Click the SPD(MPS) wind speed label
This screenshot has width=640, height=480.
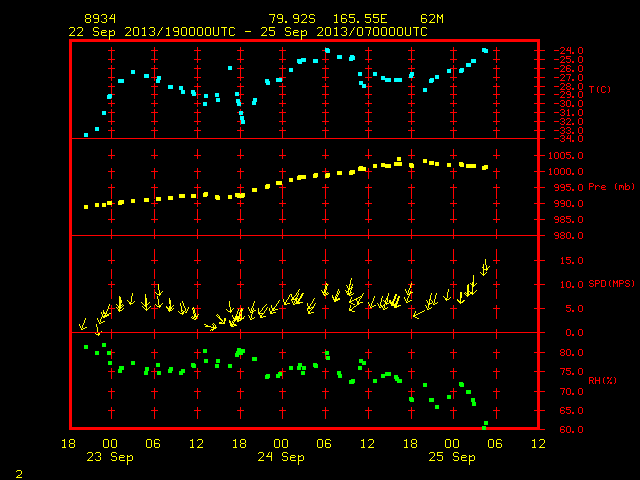[x=611, y=284]
